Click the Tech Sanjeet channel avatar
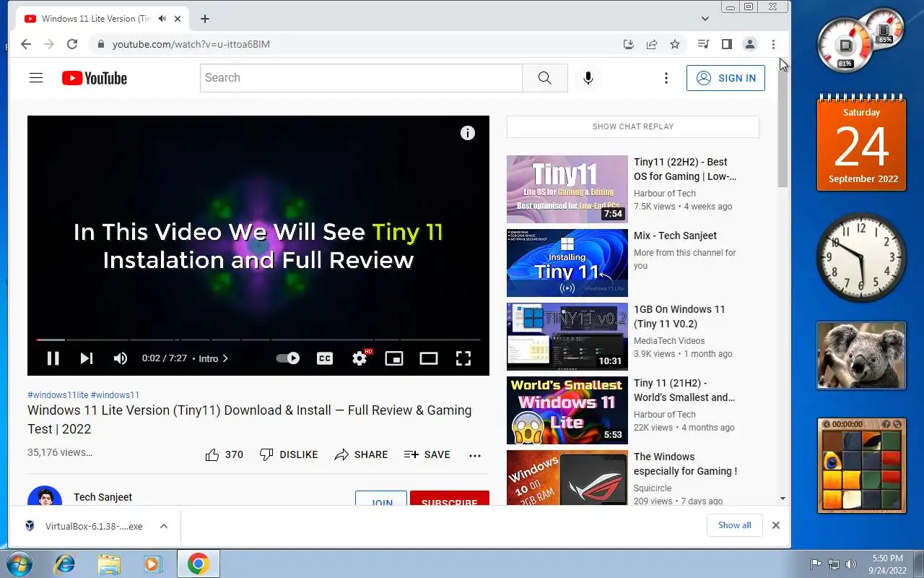 45,497
